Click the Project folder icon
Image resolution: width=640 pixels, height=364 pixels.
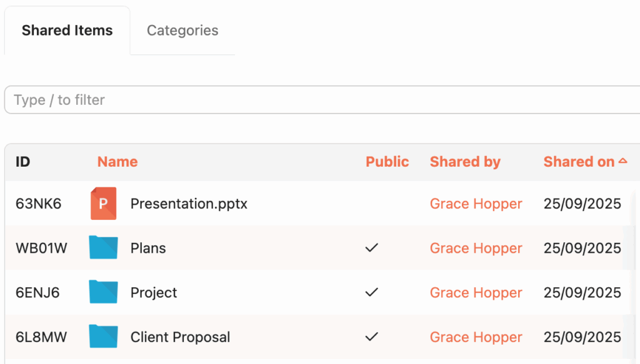(x=103, y=292)
